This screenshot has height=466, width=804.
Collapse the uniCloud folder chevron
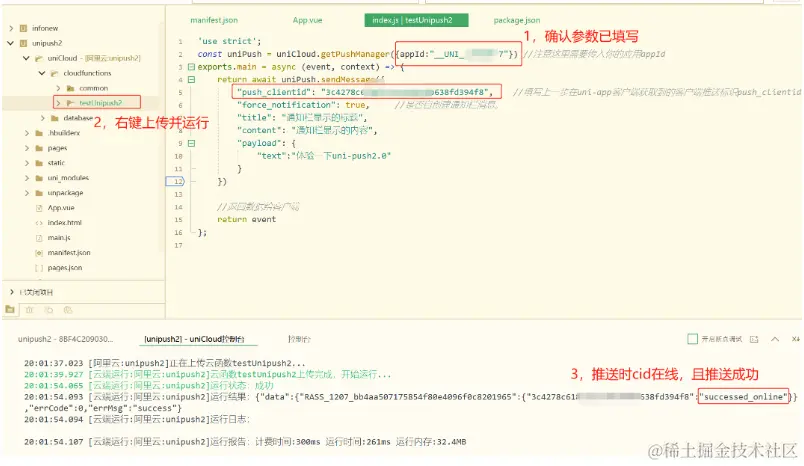click(26, 58)
